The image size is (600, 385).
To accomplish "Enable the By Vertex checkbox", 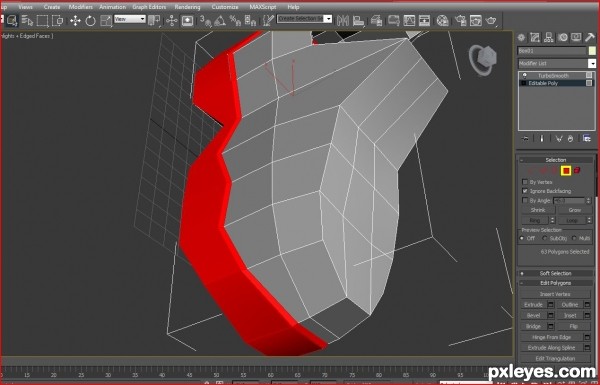I will point(525,182).
